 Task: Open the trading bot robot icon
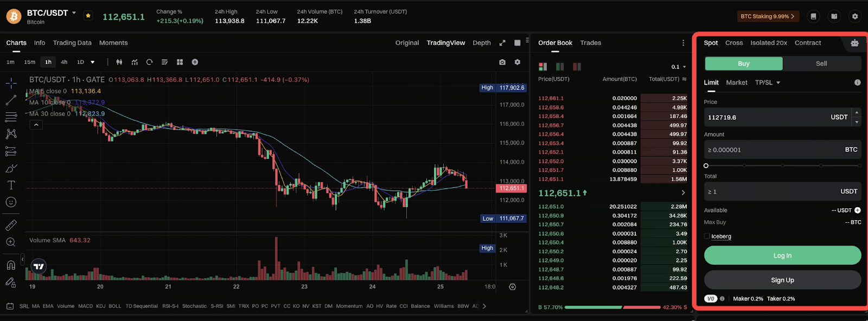(x=854, y=43)
